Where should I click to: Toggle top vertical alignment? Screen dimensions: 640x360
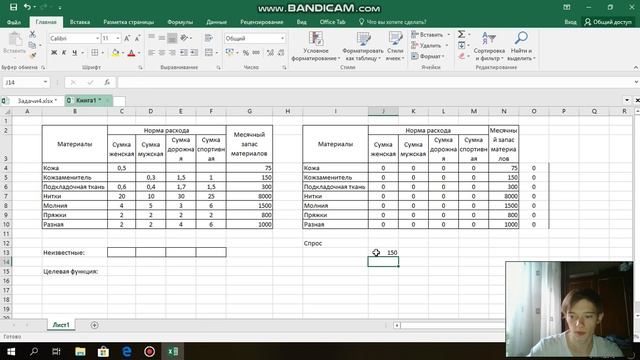tap(151, 38)
